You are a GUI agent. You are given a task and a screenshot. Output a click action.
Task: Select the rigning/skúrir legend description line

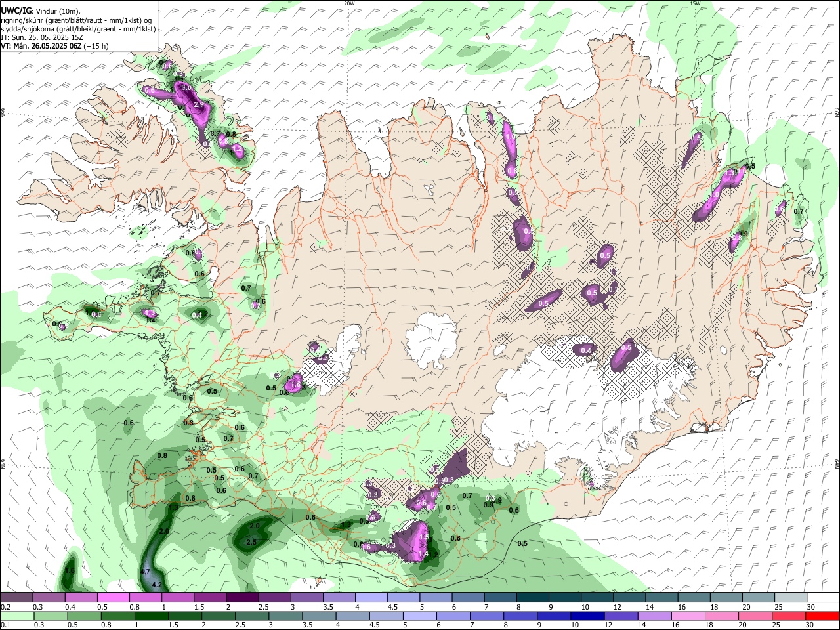coord(76,20)
